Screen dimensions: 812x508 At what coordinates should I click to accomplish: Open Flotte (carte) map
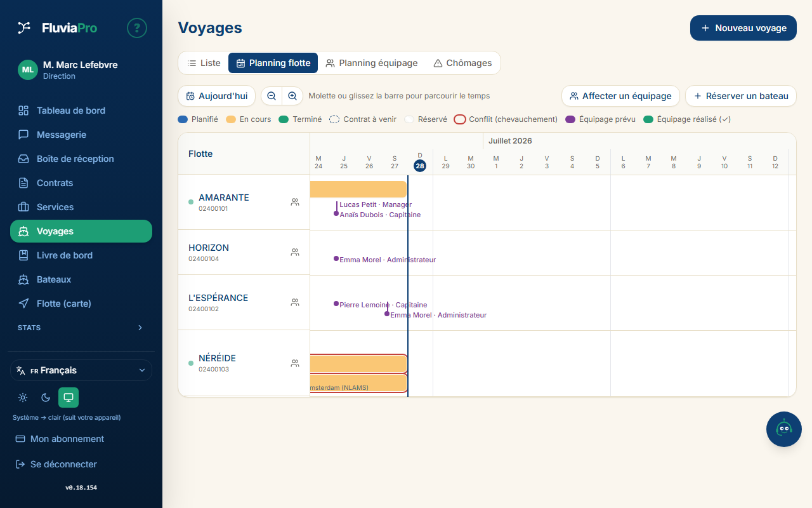(81, 304)
